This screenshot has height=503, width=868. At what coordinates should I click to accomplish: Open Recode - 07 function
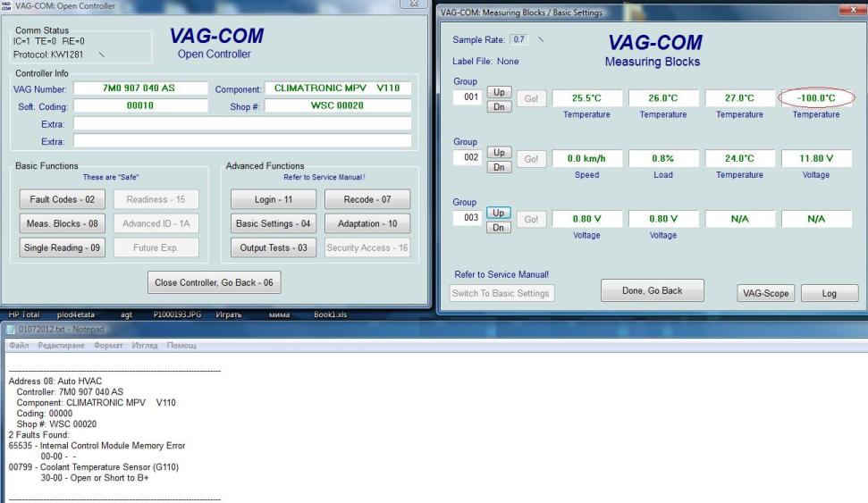pyautogui.click(x=366, y=199)
